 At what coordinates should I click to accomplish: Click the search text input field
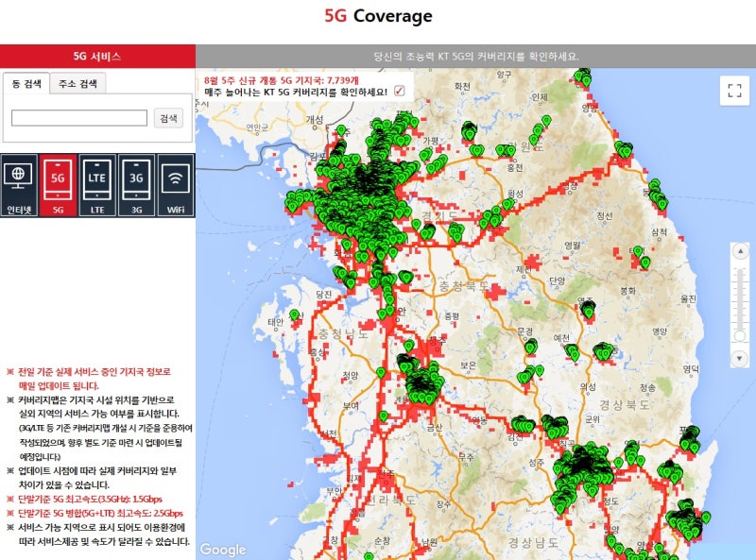tap(79, 118)
